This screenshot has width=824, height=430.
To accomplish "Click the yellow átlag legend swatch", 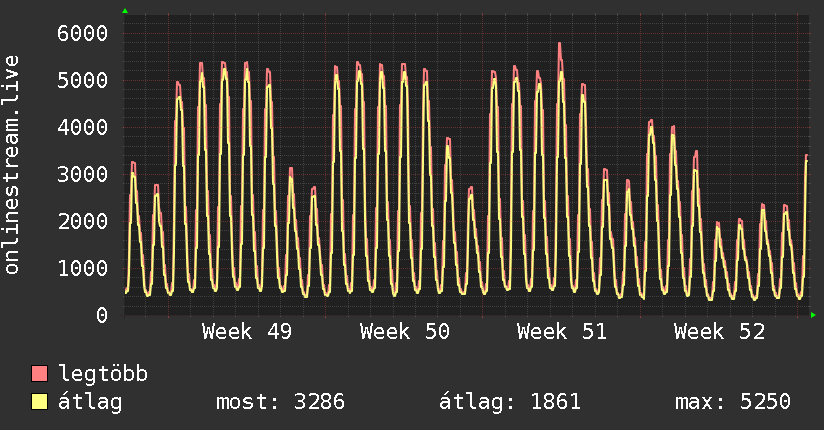I will [39, 402].
